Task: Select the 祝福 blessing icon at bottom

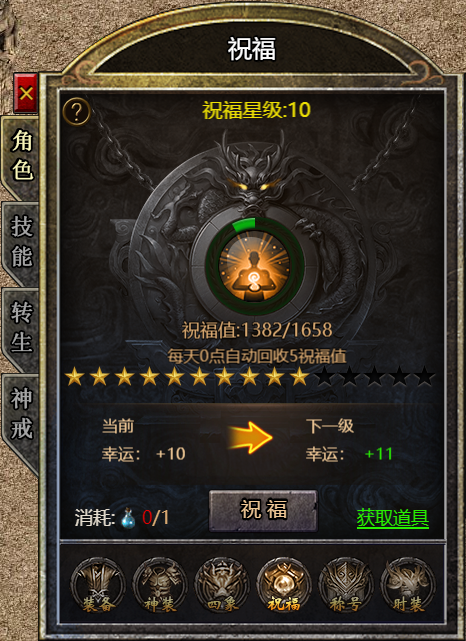Action: click(284, 585)
